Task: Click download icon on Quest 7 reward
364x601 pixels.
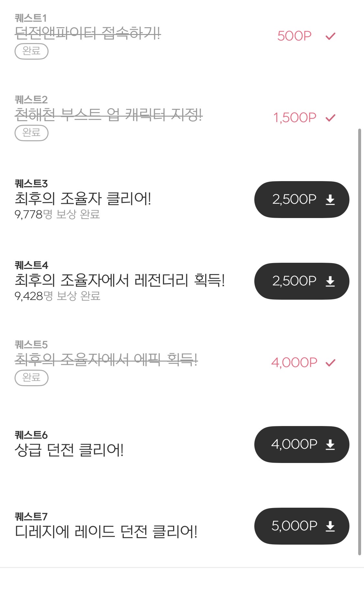Action: (x=330, y=526)
